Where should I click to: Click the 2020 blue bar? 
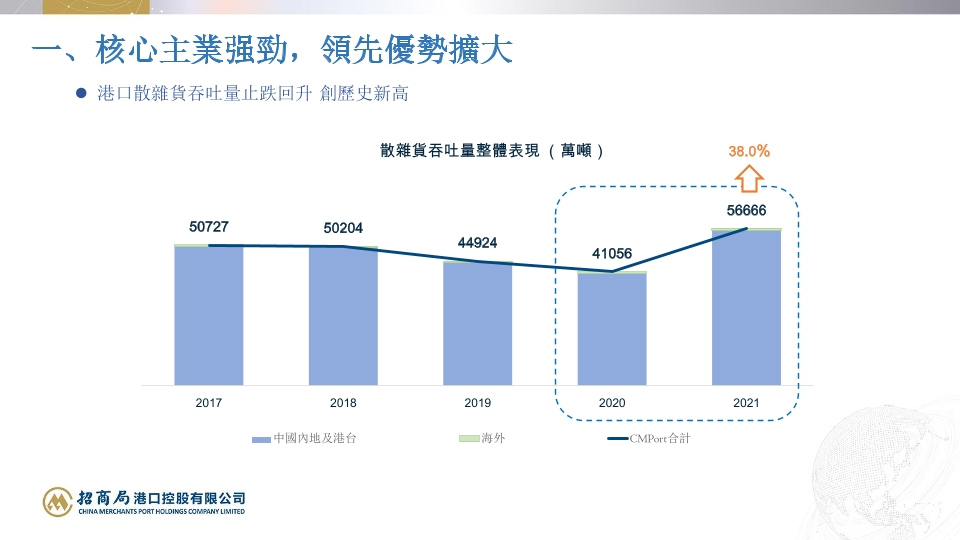[612, 329]
